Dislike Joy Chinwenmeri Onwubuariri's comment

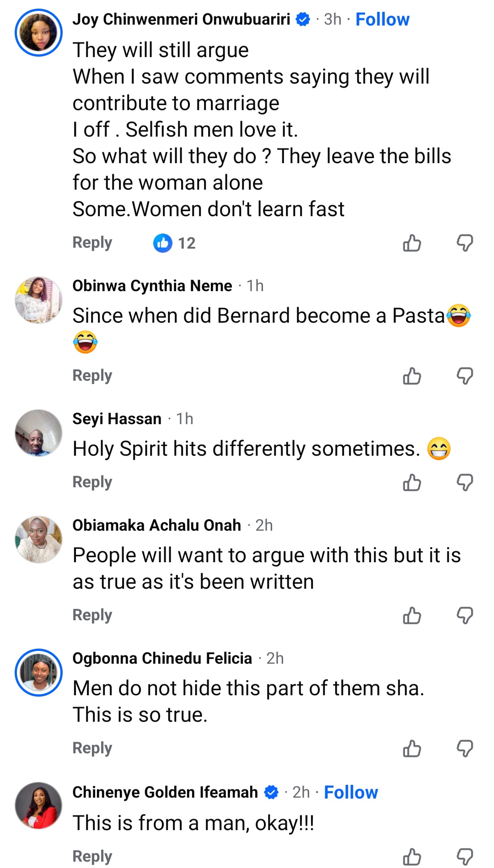click(x=465, y=243)
